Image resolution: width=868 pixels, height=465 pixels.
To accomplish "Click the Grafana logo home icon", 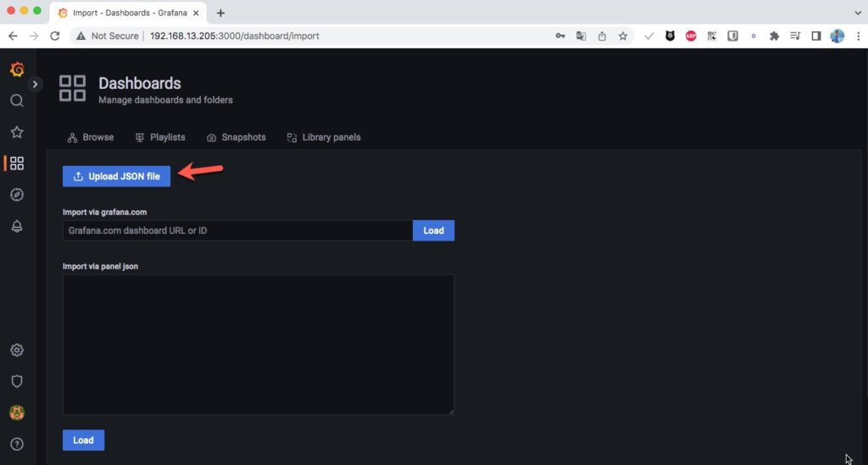I will tap(17, 69).
